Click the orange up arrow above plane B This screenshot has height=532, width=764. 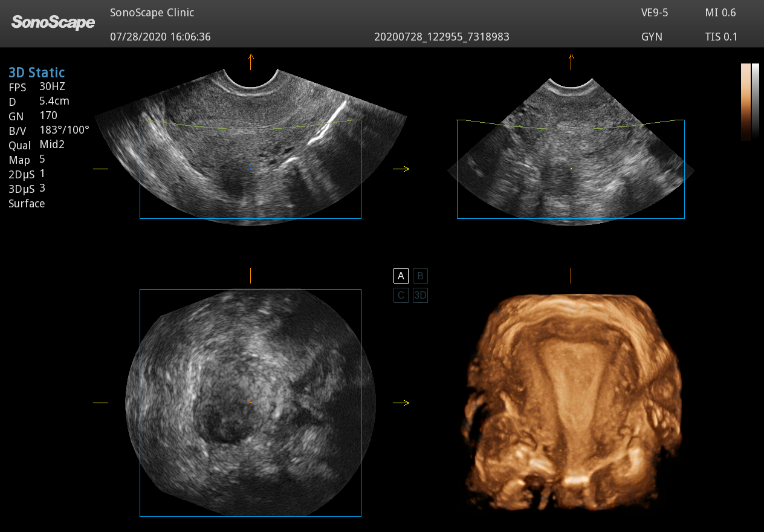click(571, 61)
